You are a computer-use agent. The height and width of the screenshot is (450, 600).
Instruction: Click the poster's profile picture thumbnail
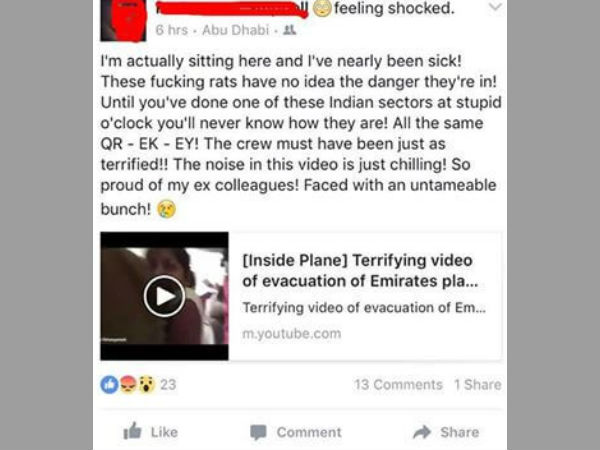[123, 20]
